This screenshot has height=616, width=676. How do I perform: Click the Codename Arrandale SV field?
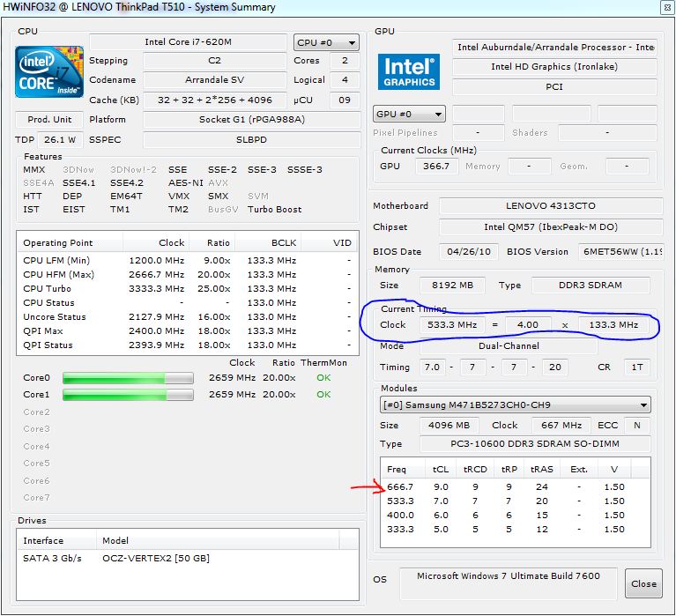(x=215, y=79)
